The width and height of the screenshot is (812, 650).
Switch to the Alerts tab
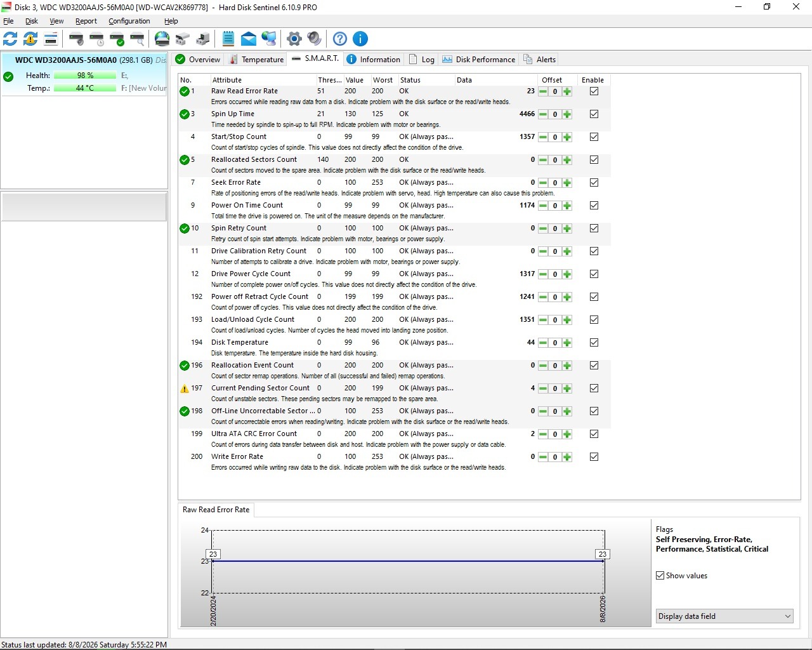(540, 60)
